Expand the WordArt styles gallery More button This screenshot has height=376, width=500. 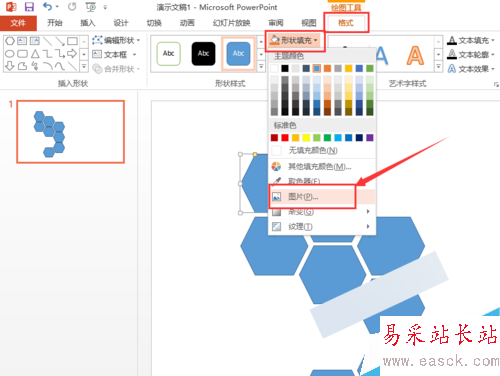coord(439,66)
